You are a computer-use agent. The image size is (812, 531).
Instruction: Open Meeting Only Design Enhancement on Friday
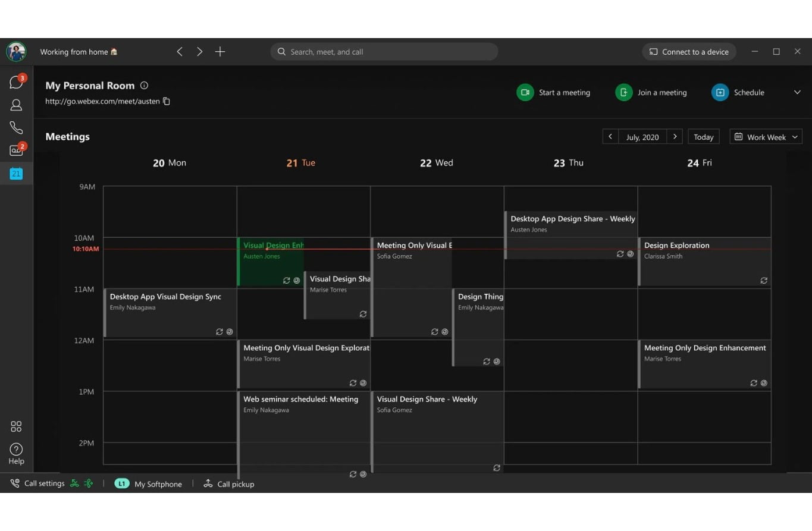(x=704, y=365)
